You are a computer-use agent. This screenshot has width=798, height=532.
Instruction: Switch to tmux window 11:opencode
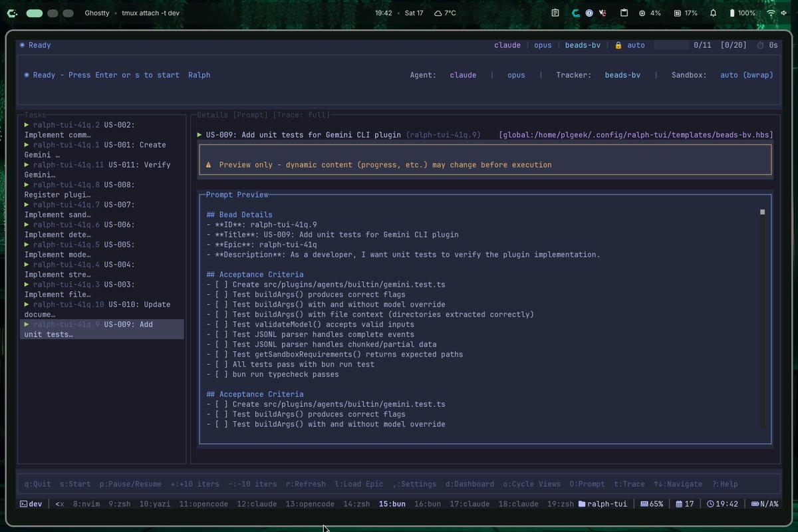click(203, 504)
